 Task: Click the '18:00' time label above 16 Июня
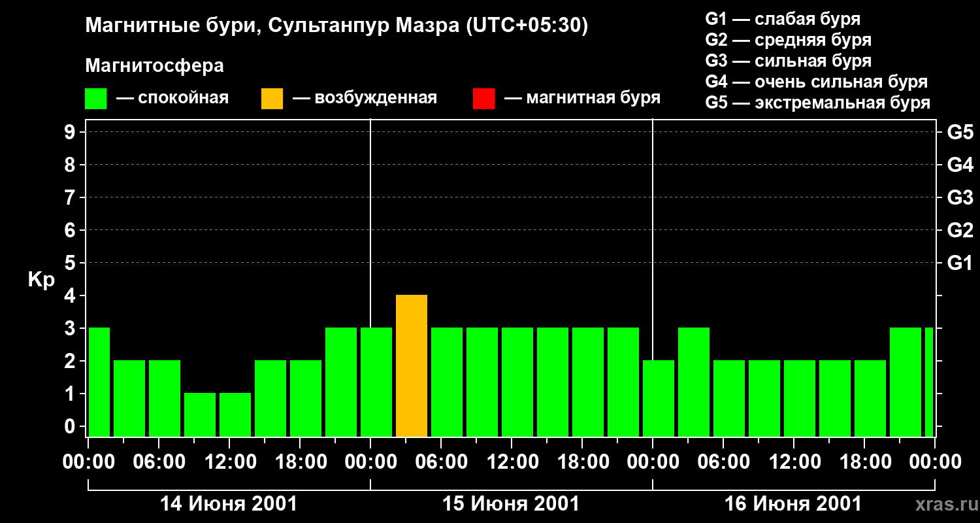pos(864,463)
